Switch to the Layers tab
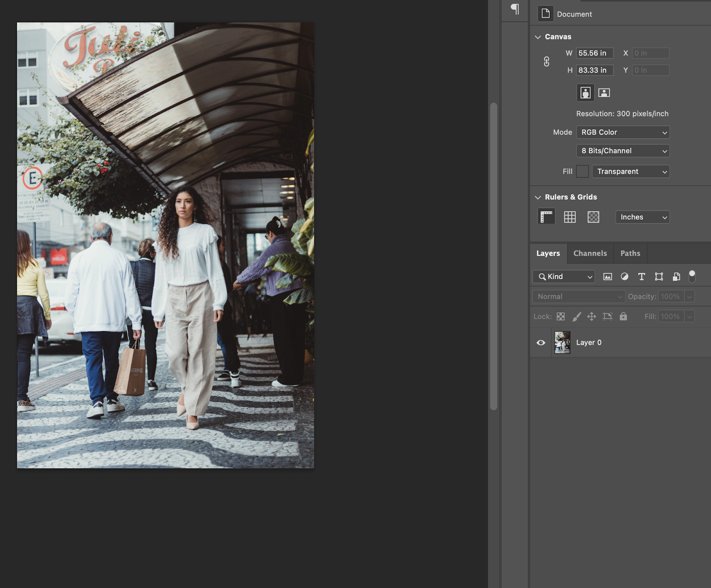The height and width of the screenshot is (588, 711). (x=548, y=253)
